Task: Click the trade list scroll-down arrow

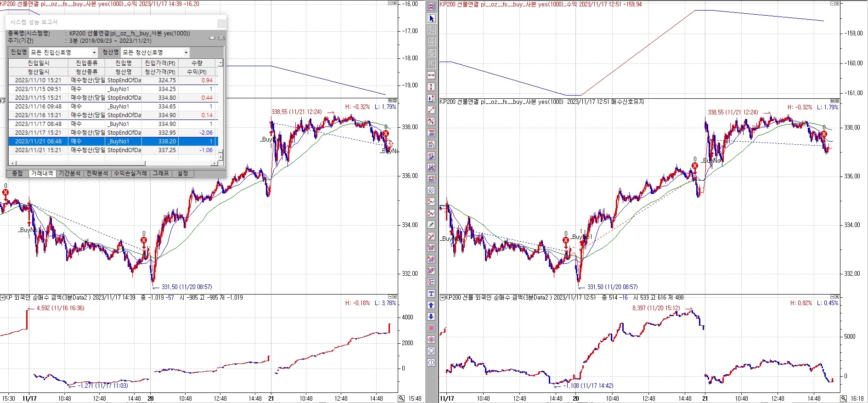Action: 220,157
